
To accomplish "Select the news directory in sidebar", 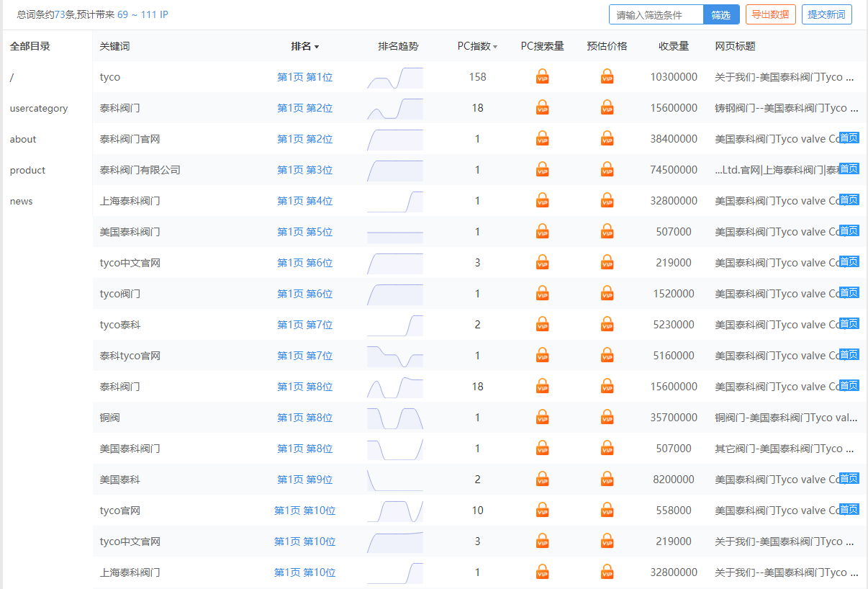I will click(22, 202).
